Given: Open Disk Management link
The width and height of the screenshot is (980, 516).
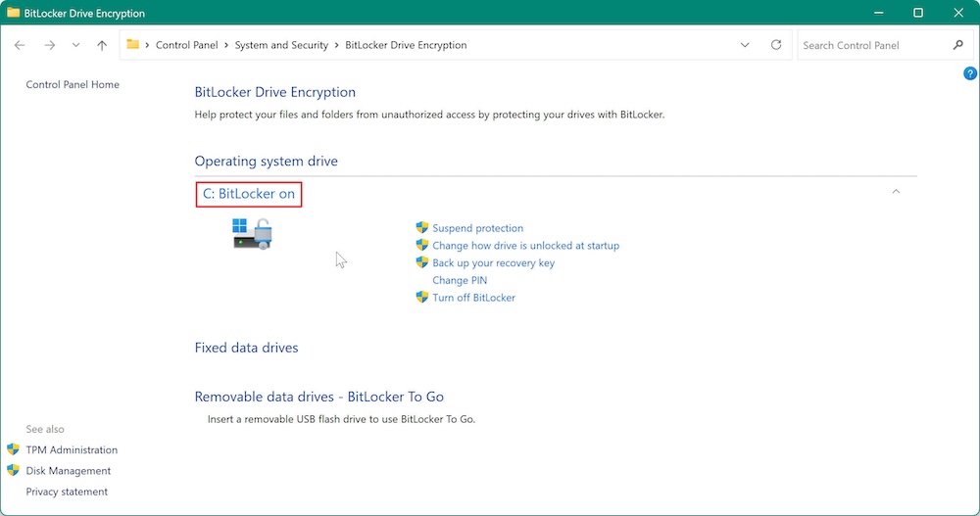Looking at the screenshot, I should coord(69,470).
